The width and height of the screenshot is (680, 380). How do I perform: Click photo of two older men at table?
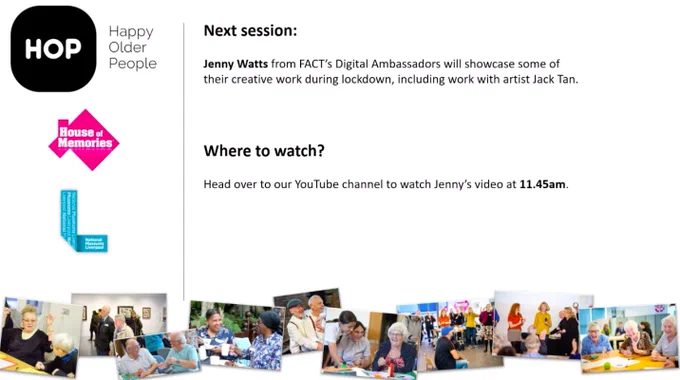point(157,354)
